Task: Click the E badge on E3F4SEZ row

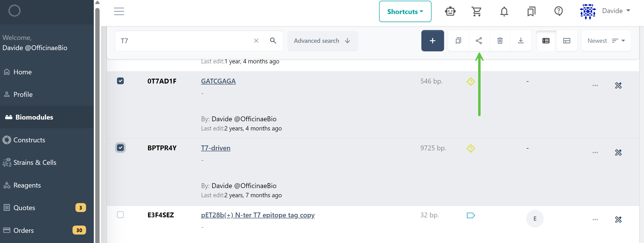Action: point(535,219)
